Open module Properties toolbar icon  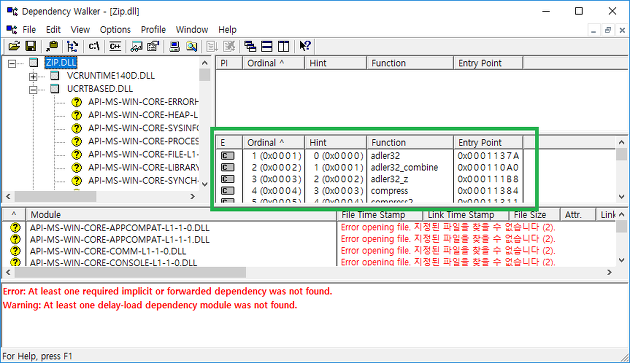coord(153,47)
